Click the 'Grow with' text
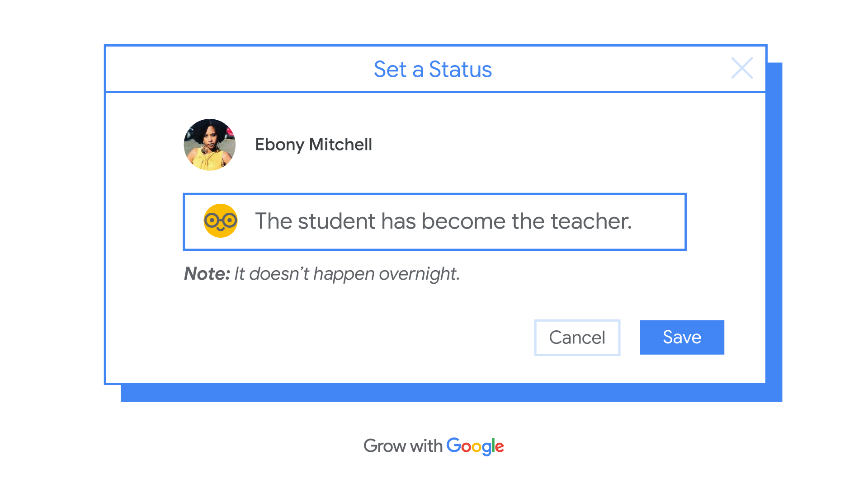868x488 pixels. pyautogui.click(x=403, y=446)
